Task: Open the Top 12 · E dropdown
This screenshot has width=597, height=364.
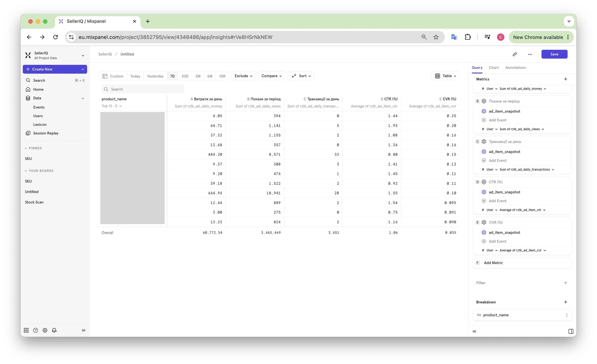Action: tap(112, 106)
